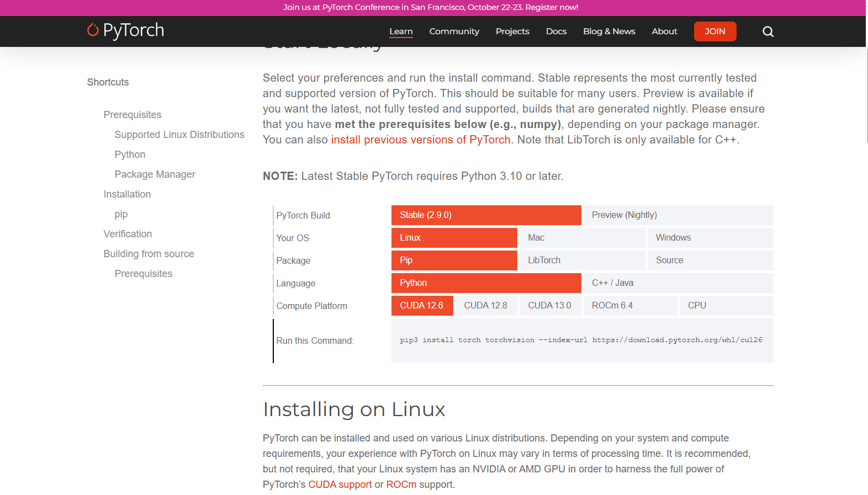Screen dimensions: 868x495
Task: Select the Preview (Nightly) build
Action: 679,215
